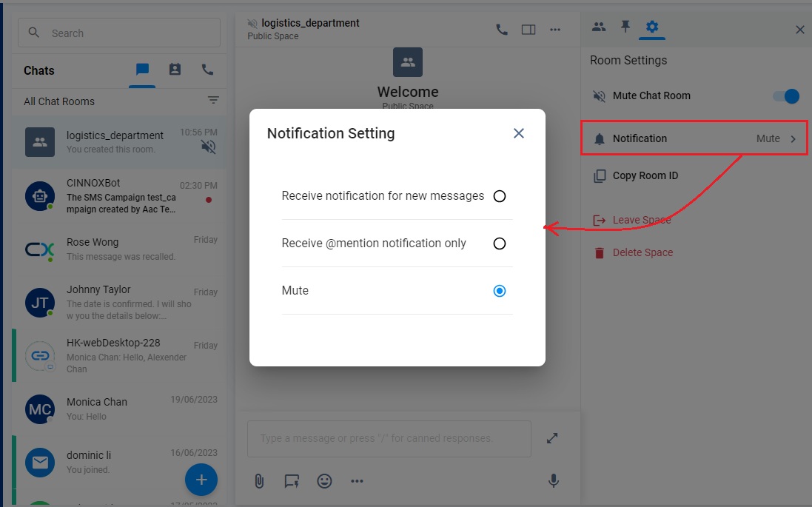Open the All Chat Rooms filter icon
The height and width of the screenshot is (507, 812).
(x=213, y=100)
